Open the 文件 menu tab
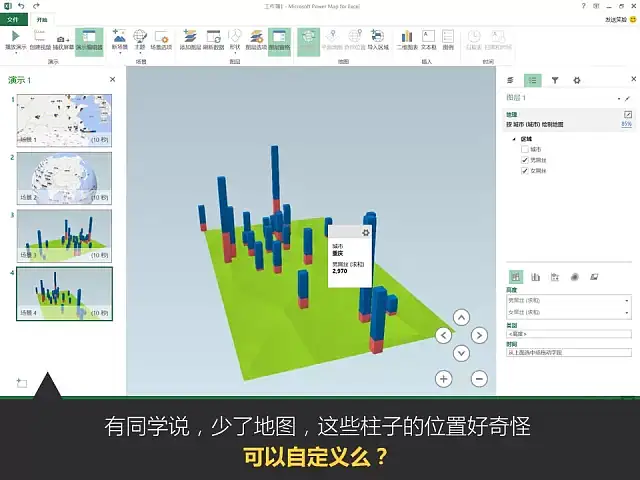640x480 pixels. (x=14, y=19)
